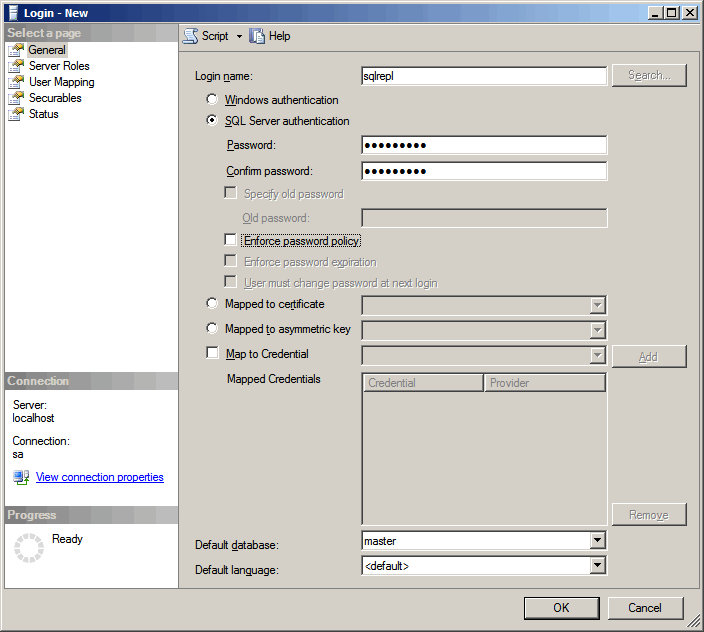The height and width of the screenshot is (632, 704).
Task: Select the General page icon
Action: [x=16, y=50]
